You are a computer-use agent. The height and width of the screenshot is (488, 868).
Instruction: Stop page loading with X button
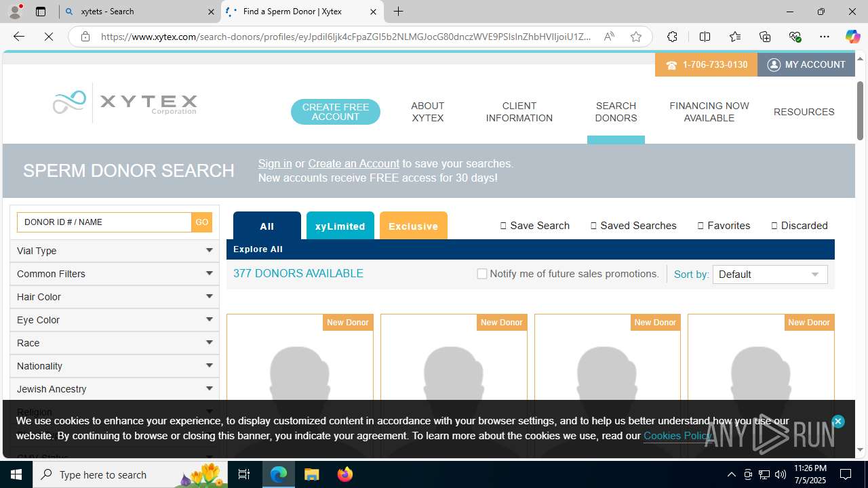(x=49, y=37)
